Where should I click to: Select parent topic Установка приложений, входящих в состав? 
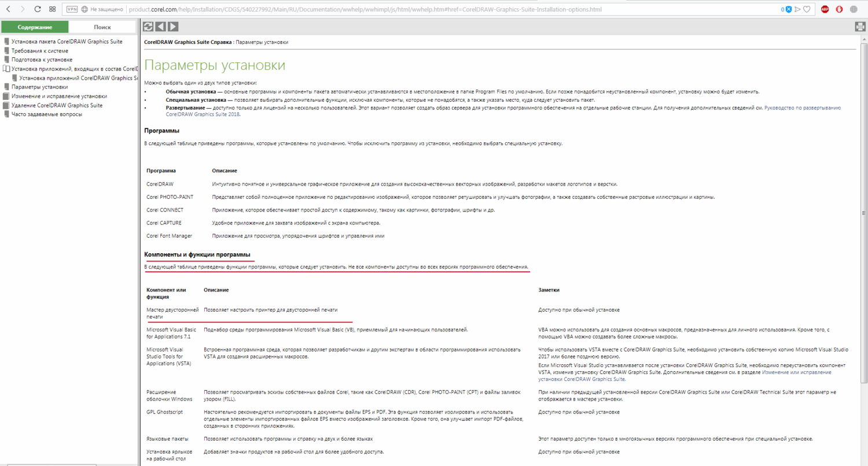click(x=75, y=69)
